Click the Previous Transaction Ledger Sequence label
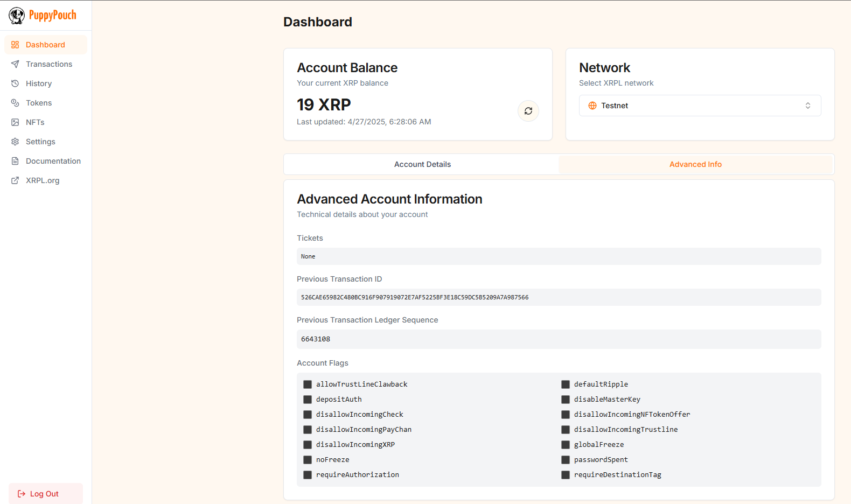Viewport: 851px width, 504px height. point(367,320)
